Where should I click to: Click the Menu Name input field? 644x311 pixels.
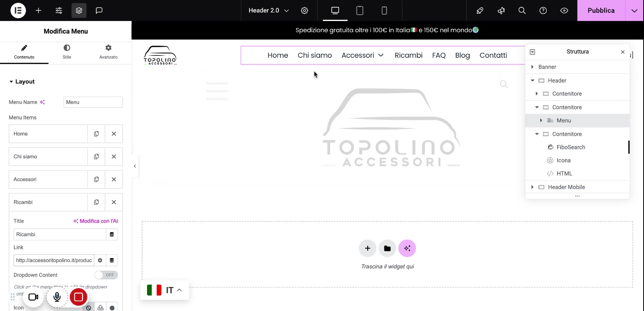pyautogui.click(x=93, y=102)
